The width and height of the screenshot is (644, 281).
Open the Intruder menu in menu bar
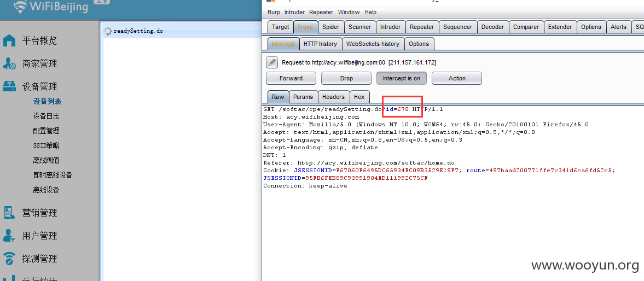point(295,13)
